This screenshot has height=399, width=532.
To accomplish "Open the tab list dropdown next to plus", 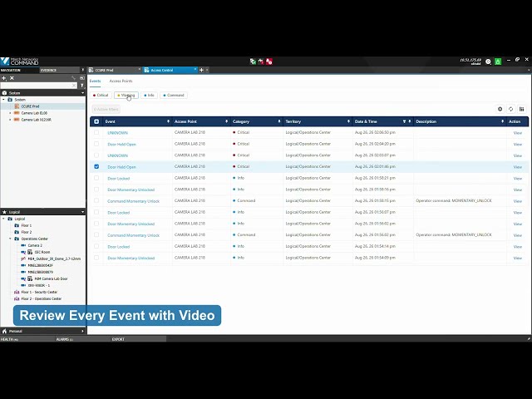I will (207, 70).
